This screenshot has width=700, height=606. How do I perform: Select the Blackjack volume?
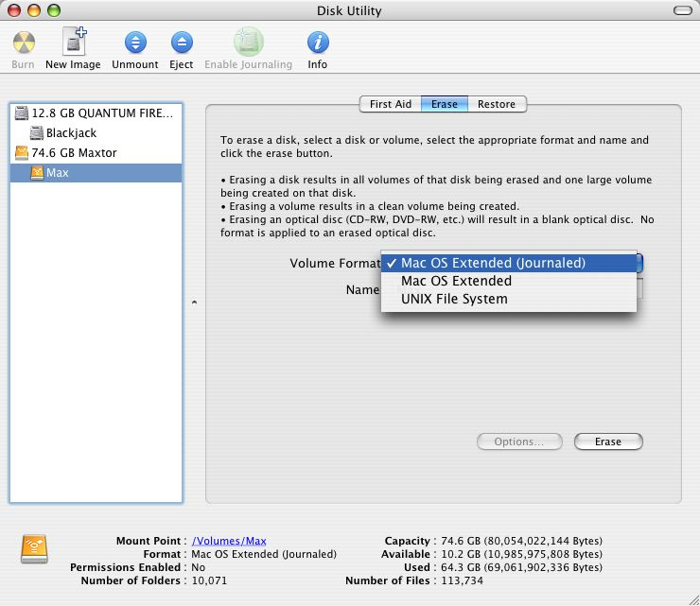point(96,133)
